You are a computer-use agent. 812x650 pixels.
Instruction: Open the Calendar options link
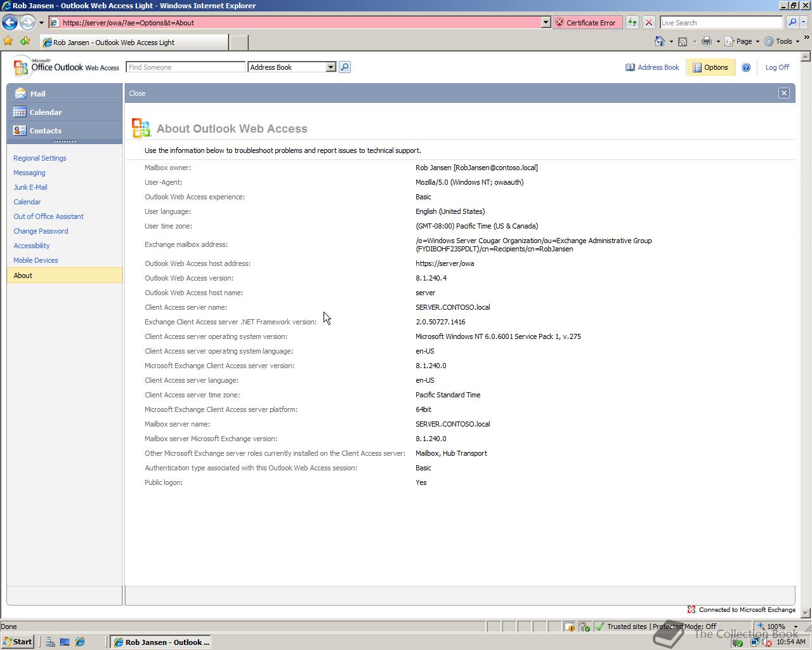point(27,202)
